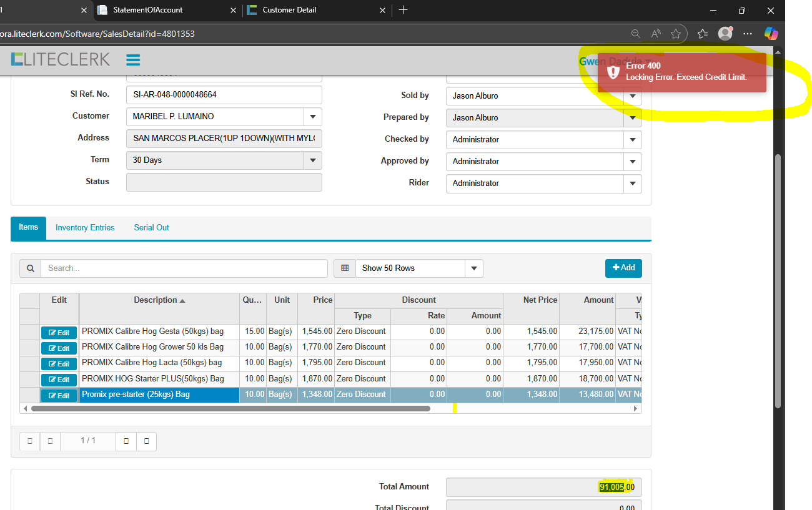Click the SI Ref. No. input field
The image size is (812, 510).
(224, 95)
